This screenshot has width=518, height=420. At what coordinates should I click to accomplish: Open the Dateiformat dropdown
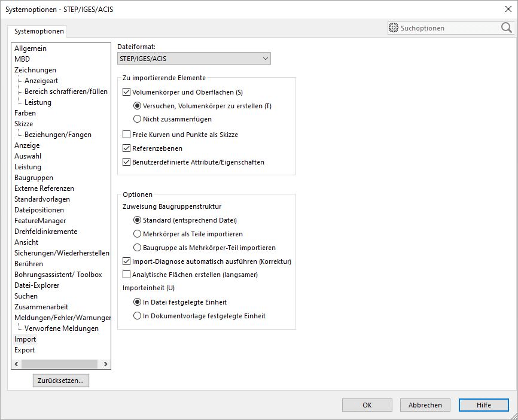266,58
